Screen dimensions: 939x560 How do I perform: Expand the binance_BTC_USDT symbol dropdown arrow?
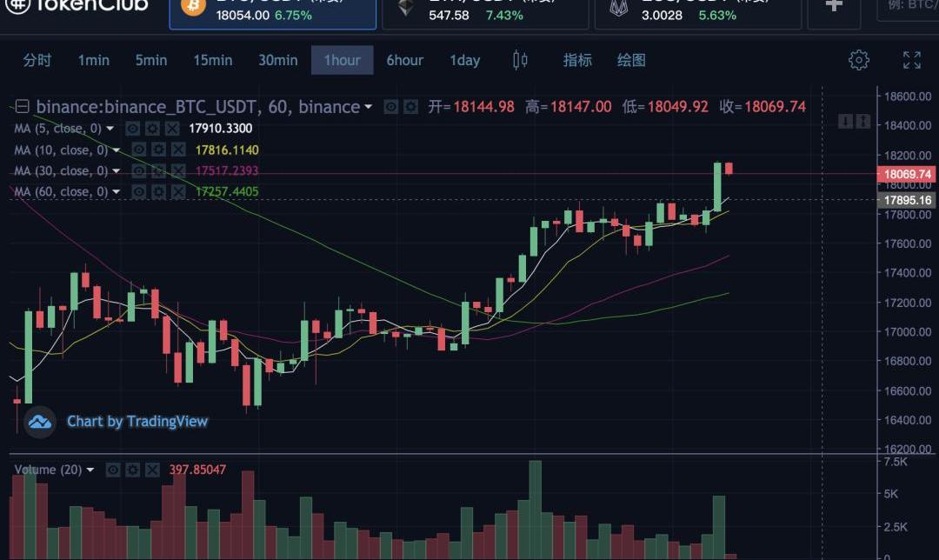(x=368, y=107)
